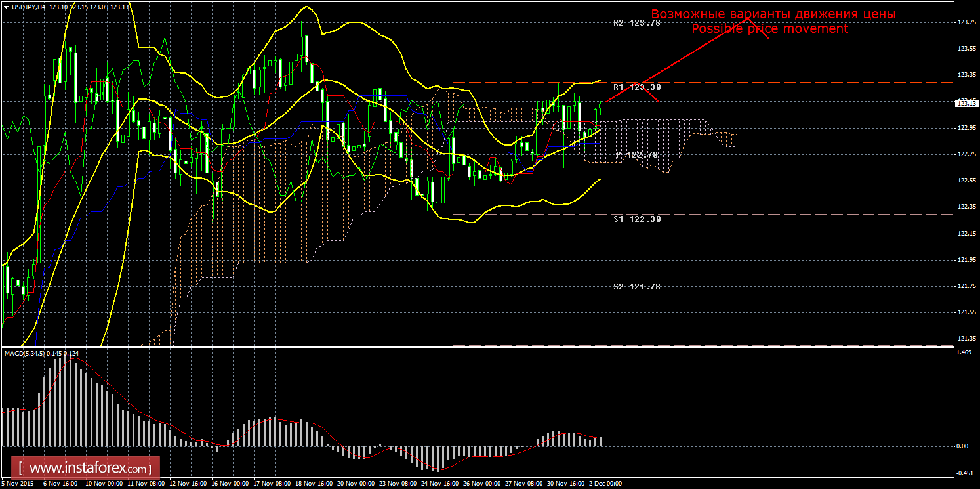
Task: Click the current price tag 123.13
Action: [966, 103]
